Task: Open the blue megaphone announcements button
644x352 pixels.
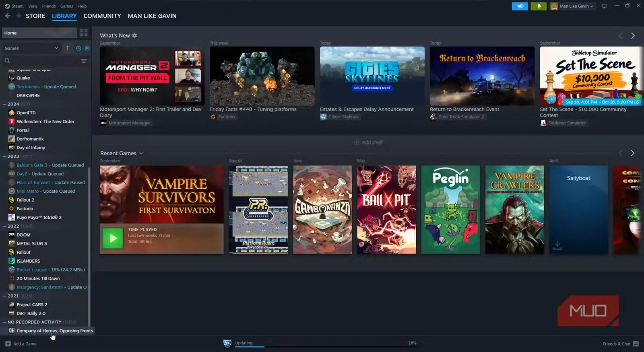Action: click(520, 6)
